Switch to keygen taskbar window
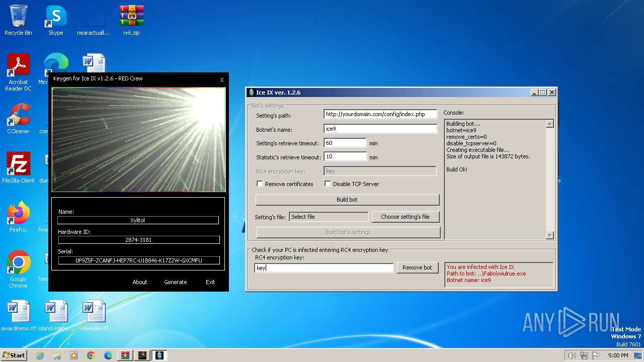The height and width of the screenshot is (362, 644). pyautogui.click(x=142, y=355)
